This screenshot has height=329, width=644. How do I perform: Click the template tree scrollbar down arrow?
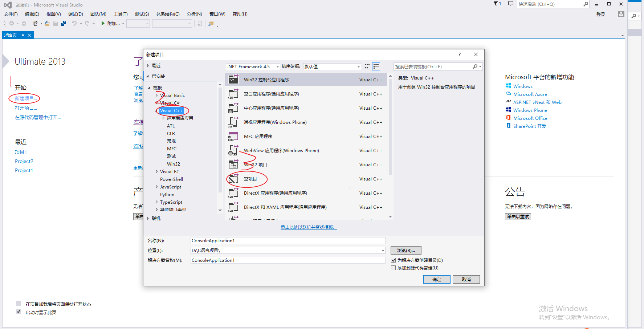[x=220, y=210]
